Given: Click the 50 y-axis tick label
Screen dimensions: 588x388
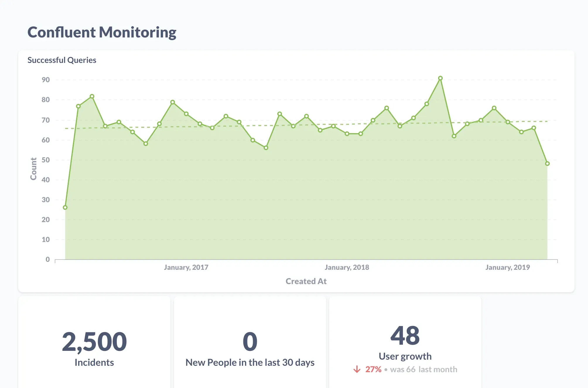Looking at the screenshot, I should [46, 160].
